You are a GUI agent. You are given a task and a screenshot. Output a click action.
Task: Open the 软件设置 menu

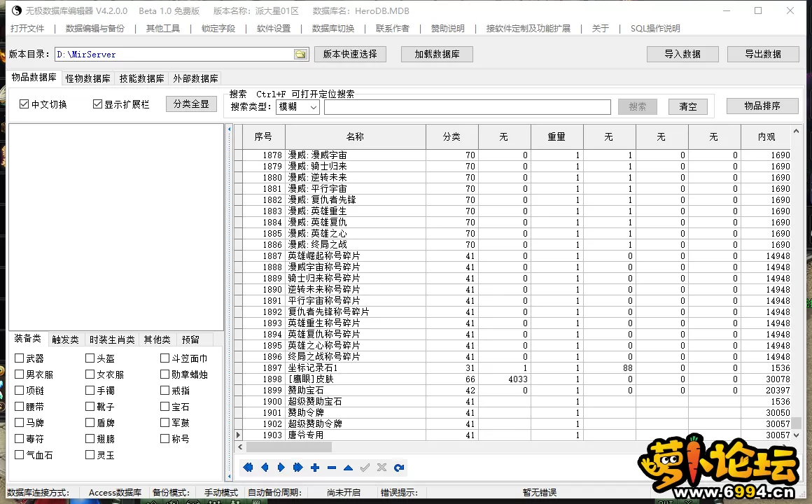tap(274, 29)
